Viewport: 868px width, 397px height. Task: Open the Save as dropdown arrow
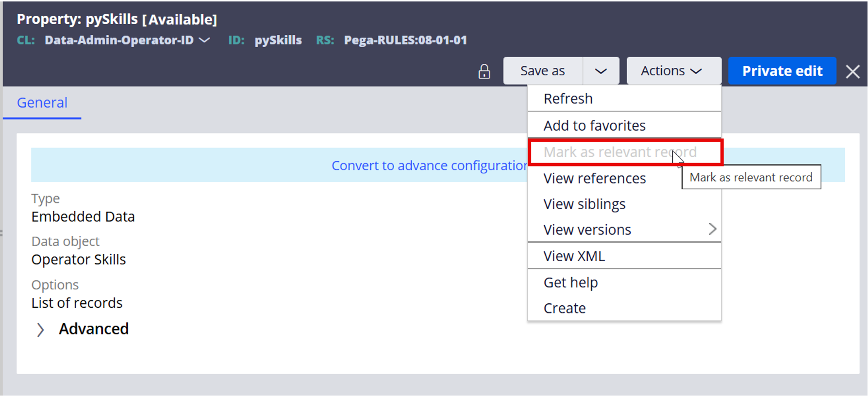pyautogui.click(x=601, y=71)
